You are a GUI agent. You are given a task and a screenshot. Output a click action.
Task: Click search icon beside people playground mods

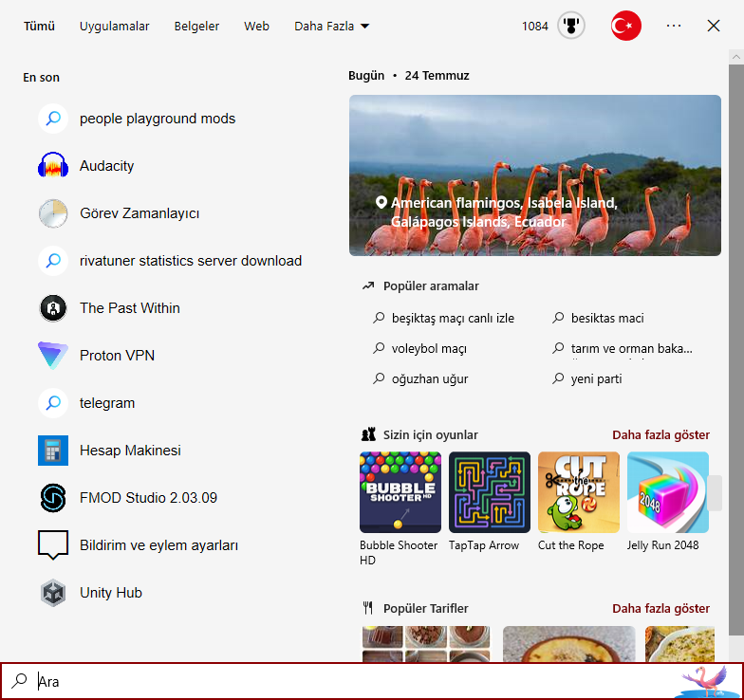click(53, 119)
